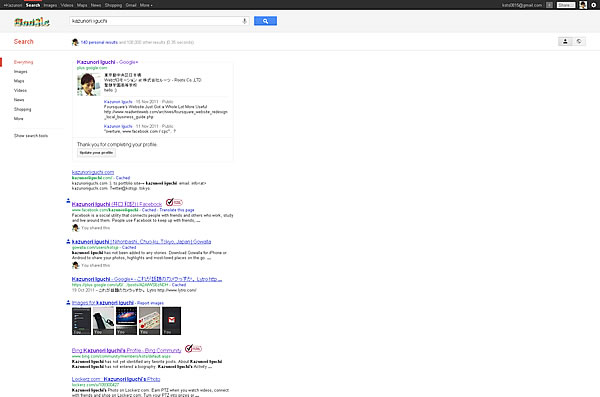Open +Kazunori in the top bar
Viewport: 600px width, 397px height.
tap(13, 5)
